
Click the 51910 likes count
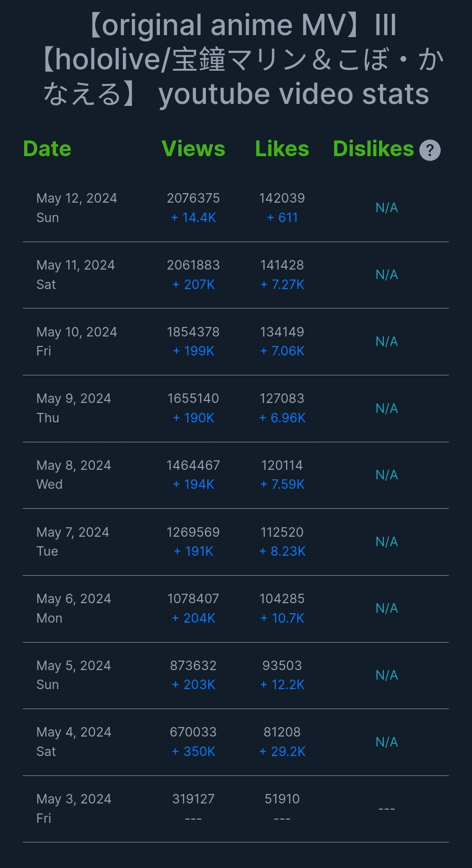pyautogui.click(x=282, y=799)
